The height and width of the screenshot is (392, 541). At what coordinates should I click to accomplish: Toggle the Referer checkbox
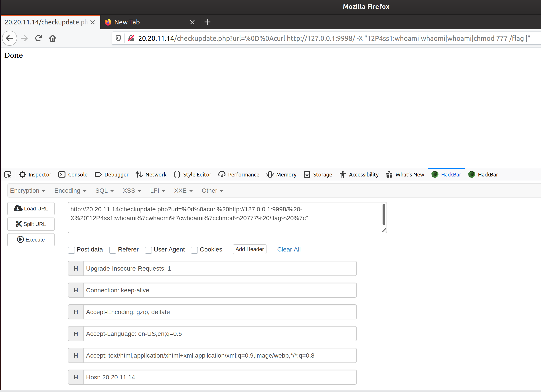click(x=113, y=250)
